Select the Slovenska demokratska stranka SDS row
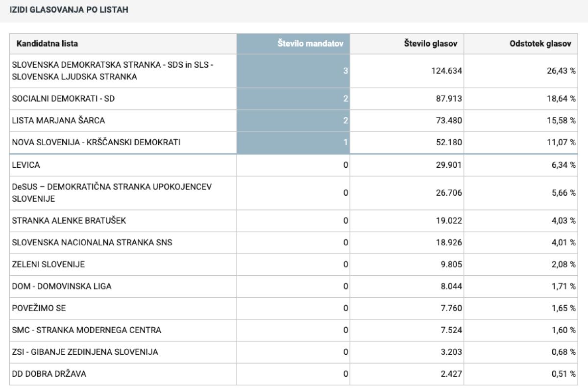Screen dimensions: 588x392 [x=113, y=71]
